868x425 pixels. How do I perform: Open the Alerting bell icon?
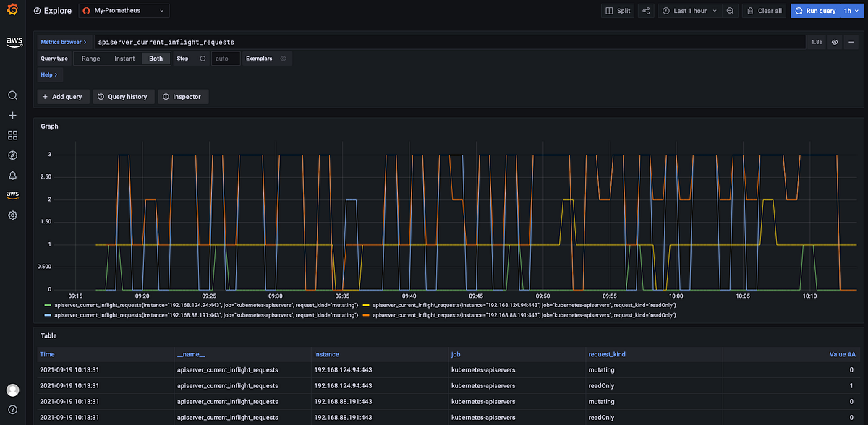pyautogui.click(x=12, y=175)
